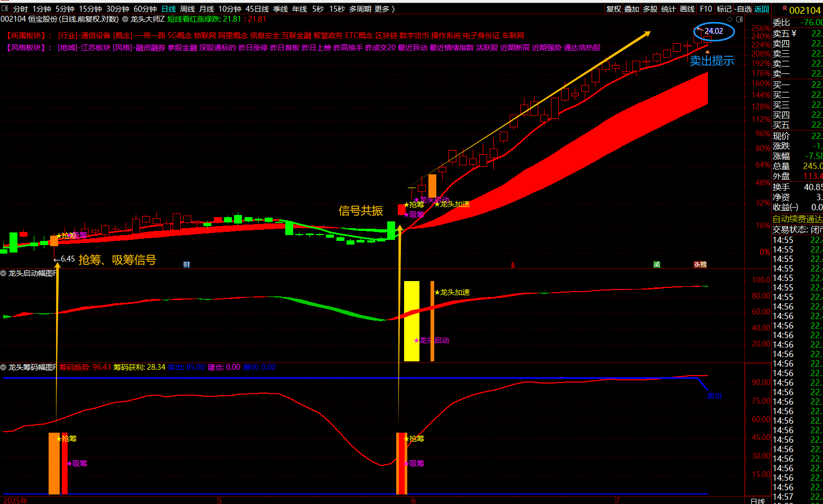Open F10 company info
The width and height of the screenshot is (823, 504).
(x=706, y=9)
